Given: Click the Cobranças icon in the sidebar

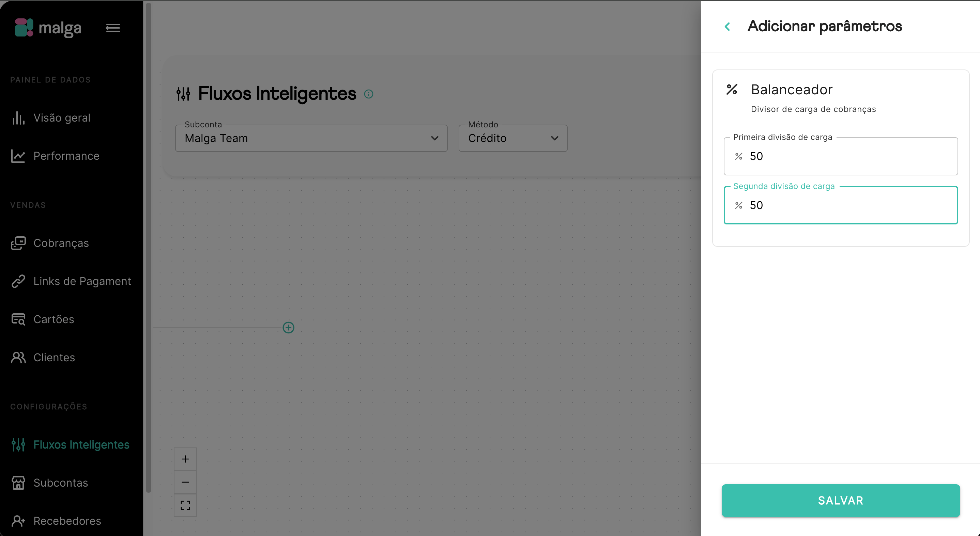Looking at the screenshot, I should pos(18,243).
